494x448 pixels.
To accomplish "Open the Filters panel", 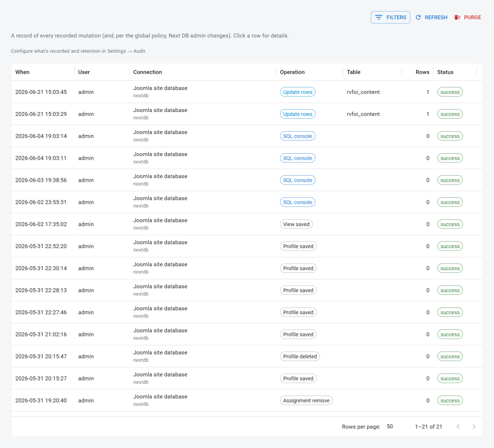I will (390, 18).
